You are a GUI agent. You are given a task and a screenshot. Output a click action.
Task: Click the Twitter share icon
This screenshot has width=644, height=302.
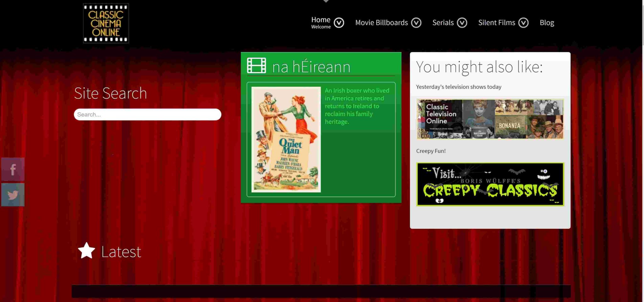point(13,195)
